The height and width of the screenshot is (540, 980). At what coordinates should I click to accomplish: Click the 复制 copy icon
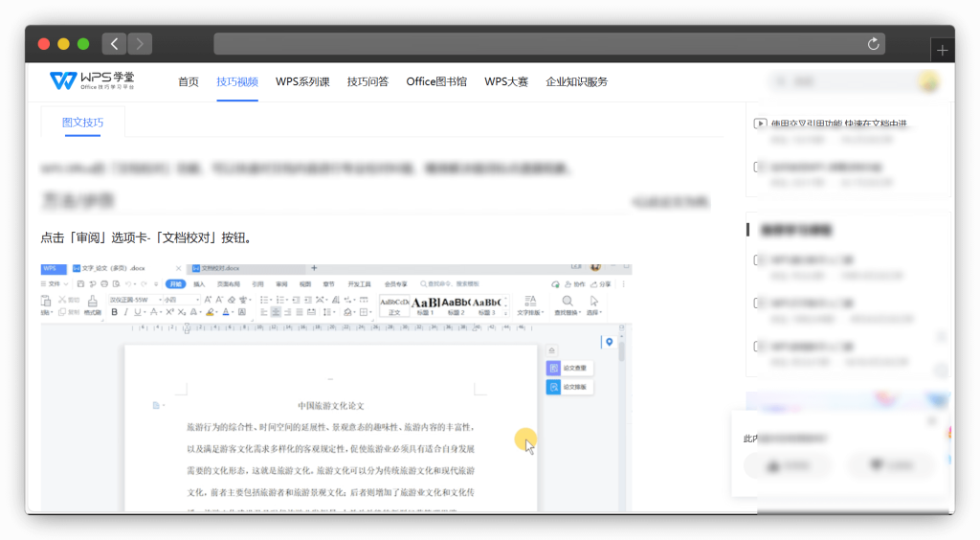tap(62, 312)
